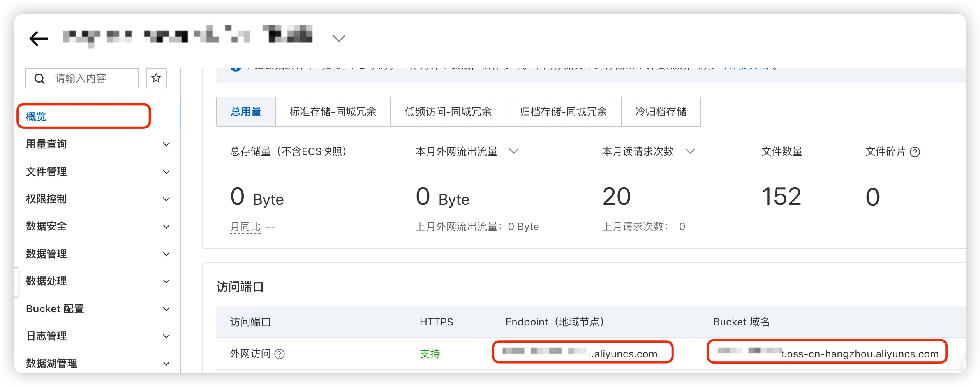Click the search magnifier icon
The height and width of the screenshot is (387, 980).
pyautogui.click(x=39, y=79)
